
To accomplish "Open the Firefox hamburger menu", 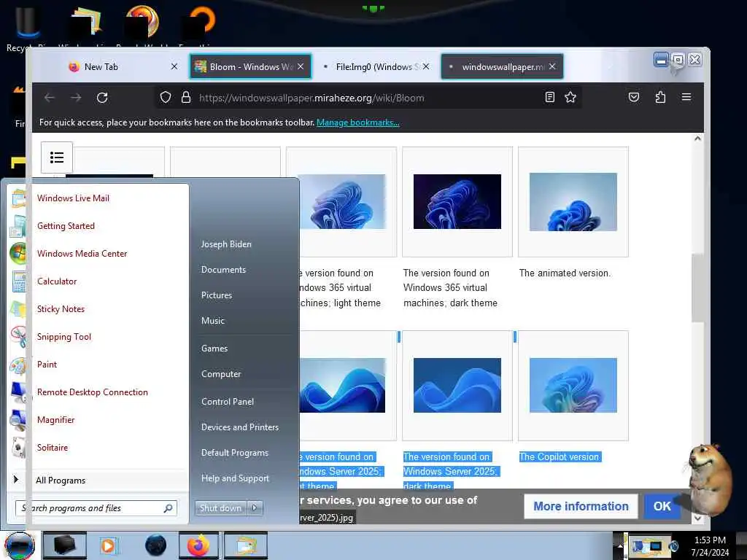I will tap(686, 97).
